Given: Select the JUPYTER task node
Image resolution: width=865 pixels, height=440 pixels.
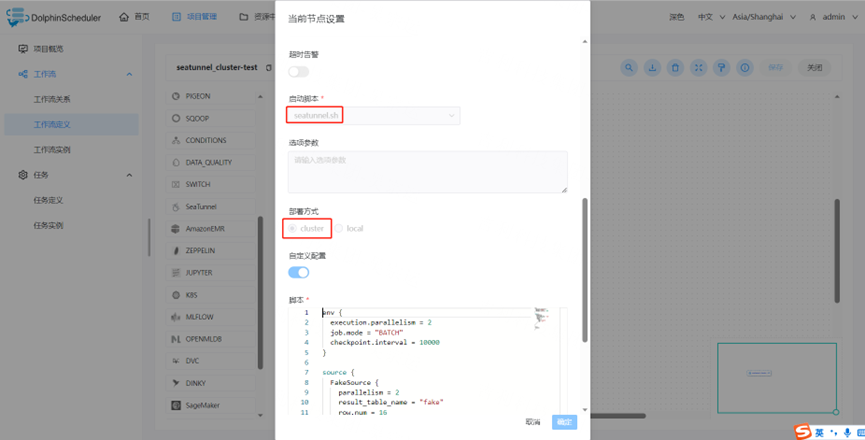Looking at the screenshot, I should [210, 272].
